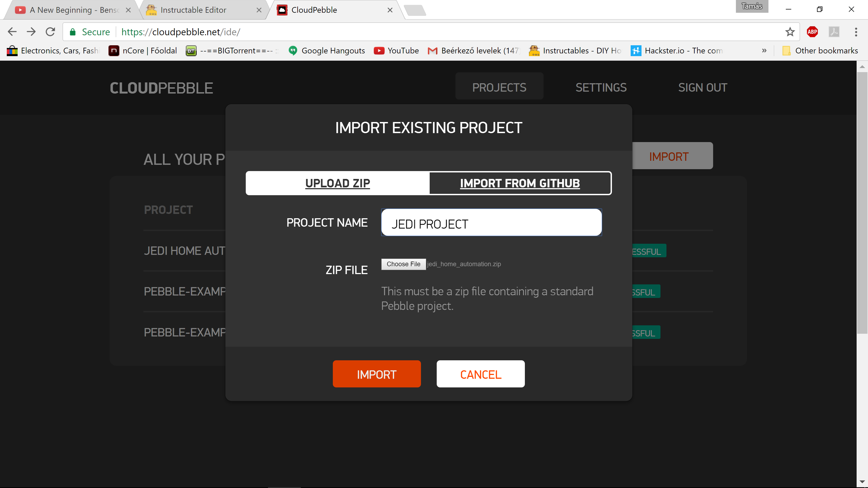Select the Upload Zip tab
The width and height of the screenshot is (868, 488).
pyautogui.click(x=338, y=183)
